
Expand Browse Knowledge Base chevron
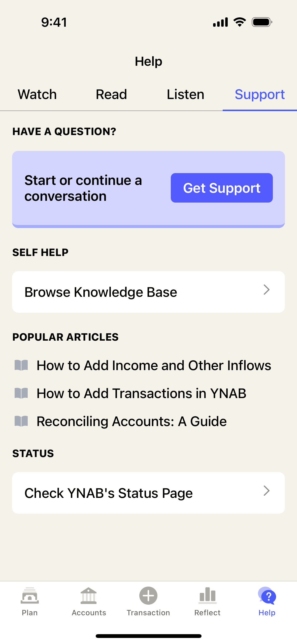point(267,290)
